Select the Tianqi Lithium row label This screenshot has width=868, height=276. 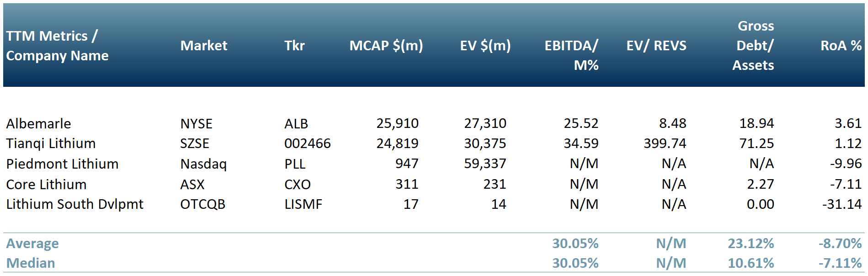tap(51, 143)
